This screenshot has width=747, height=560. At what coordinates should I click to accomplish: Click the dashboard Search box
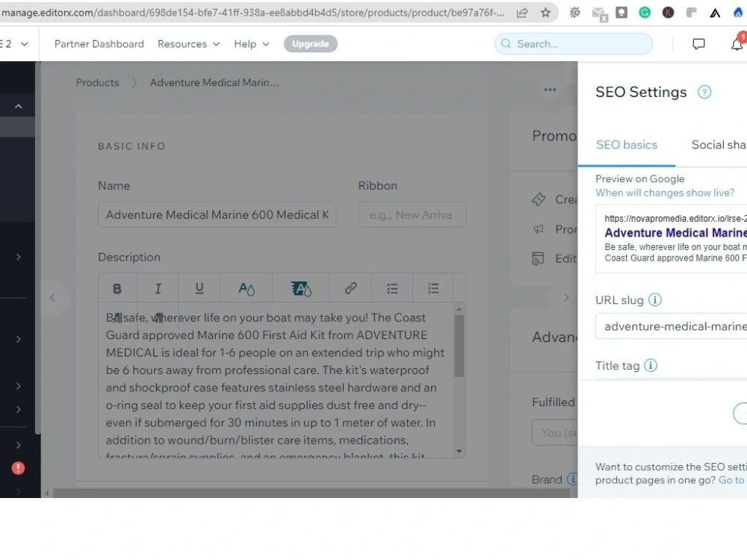pos(573,44)
